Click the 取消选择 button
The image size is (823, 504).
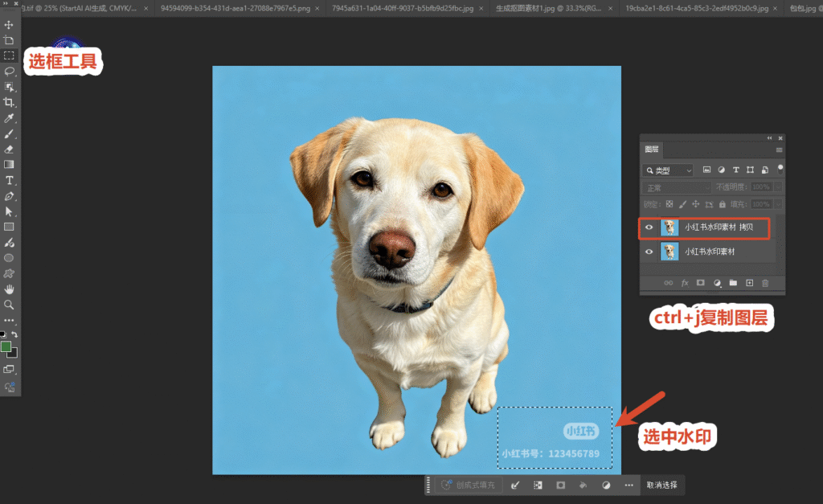point(662,485)
